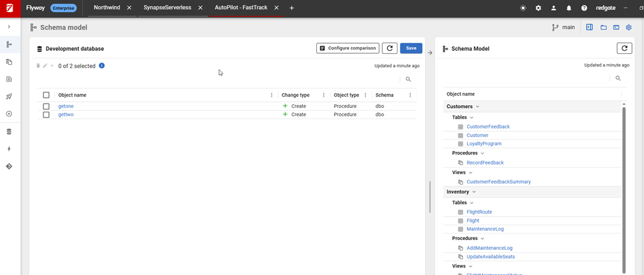The image size is (644, 275).
Task: Toggle the light/dark theme sun icon
Action: pos(523,8)
